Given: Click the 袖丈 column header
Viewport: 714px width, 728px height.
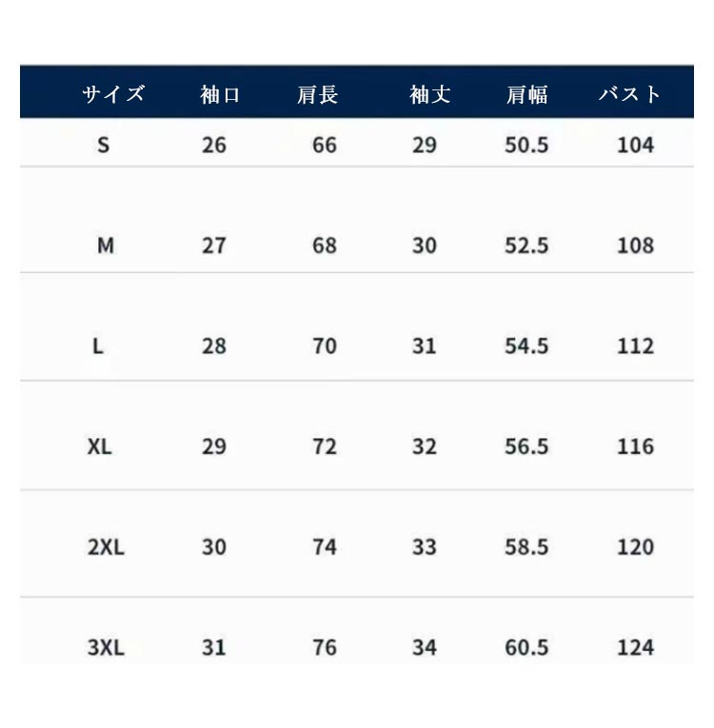Looking at the screenshot, I should pos(430,94).
